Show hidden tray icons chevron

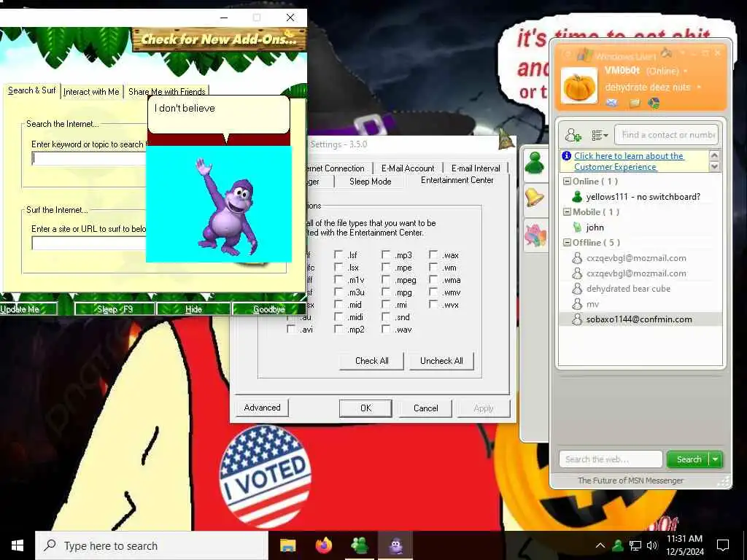point(600,545)
